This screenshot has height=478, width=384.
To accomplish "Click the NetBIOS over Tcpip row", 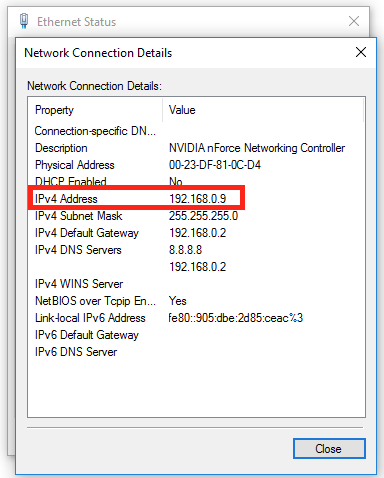I will [x=197, y=301].
